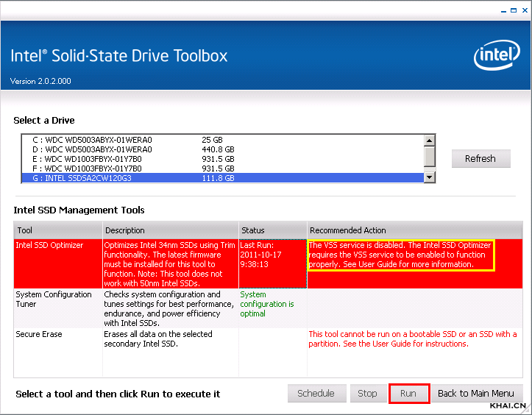Click the Schedule button
532x415 pixels.
coord(316,394)
